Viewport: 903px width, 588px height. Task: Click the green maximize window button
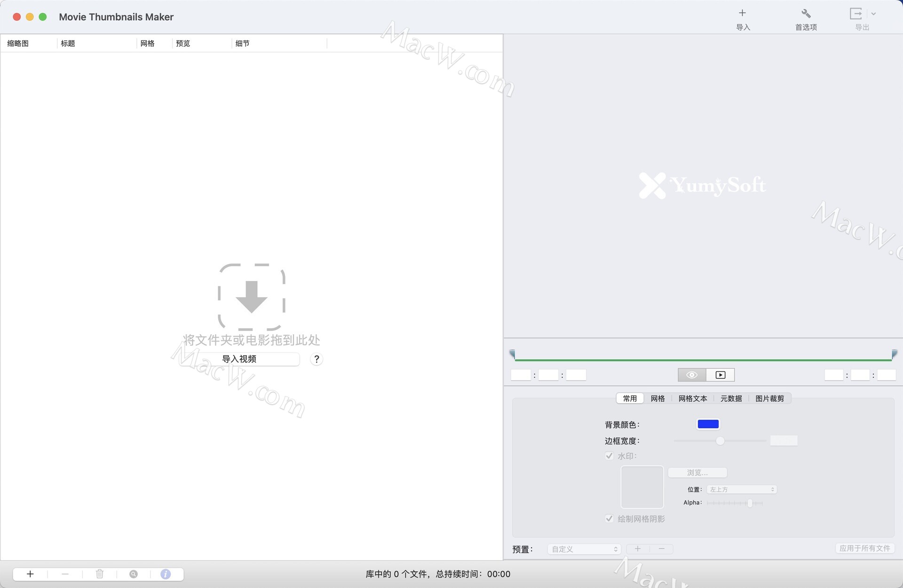43,17
